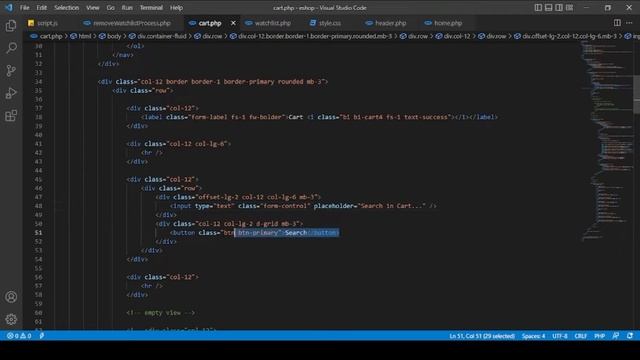
Task: Change indentation via Spaces: 4
Action: (533, 336)
